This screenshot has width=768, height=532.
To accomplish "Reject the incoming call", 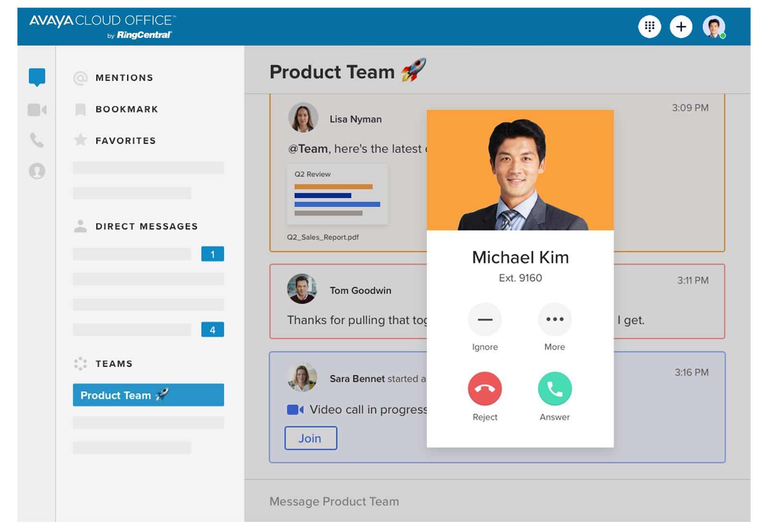I will 485,389.
